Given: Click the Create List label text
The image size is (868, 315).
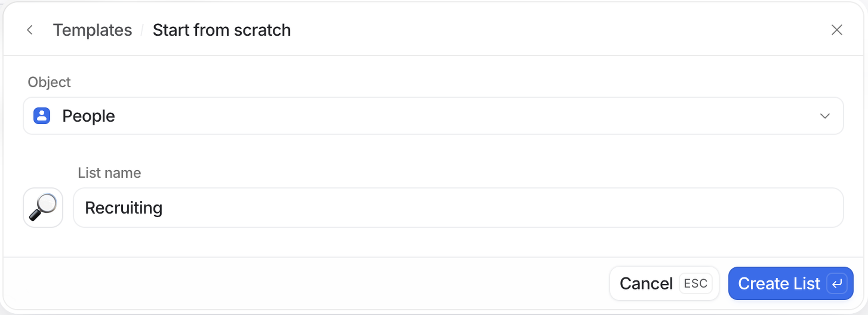Looking at the screenshot, I should 779,284.
